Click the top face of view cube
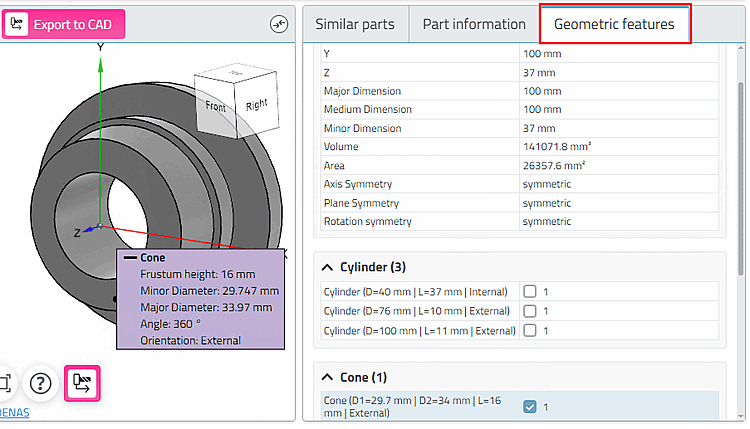The height and width of the screenshot is (429, 750). click(232, 74)
